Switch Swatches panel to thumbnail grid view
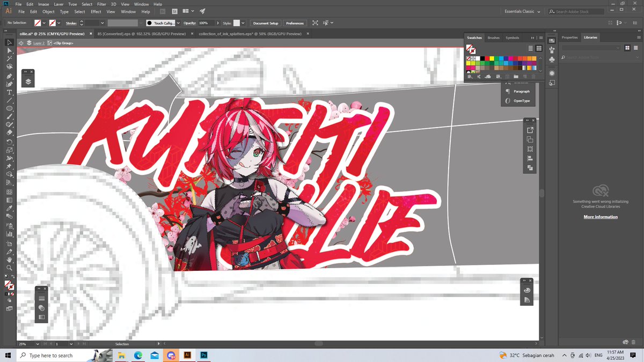 [x=539, y=48]
